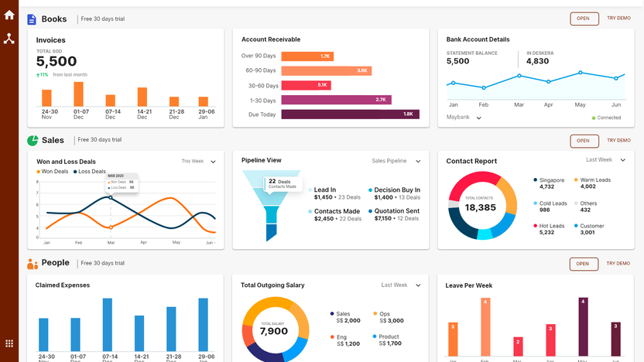This screenshot has height=362, width=644.
Task: Open the People section with OPEN button
Action: [584, 264]
